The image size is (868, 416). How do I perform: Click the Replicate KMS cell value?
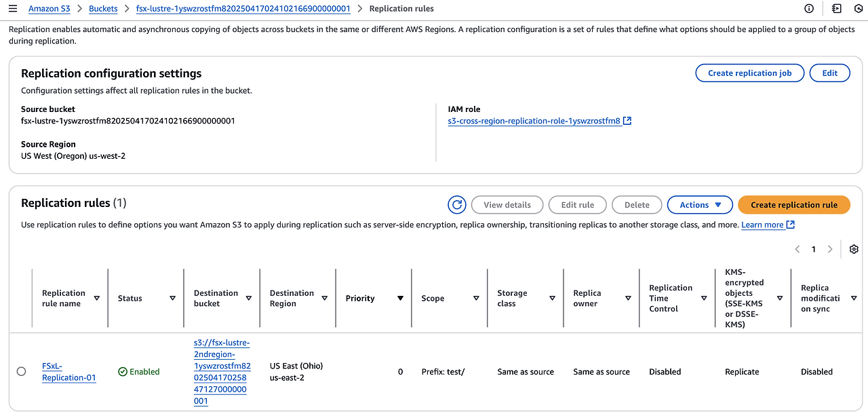(x=743, y=372)
